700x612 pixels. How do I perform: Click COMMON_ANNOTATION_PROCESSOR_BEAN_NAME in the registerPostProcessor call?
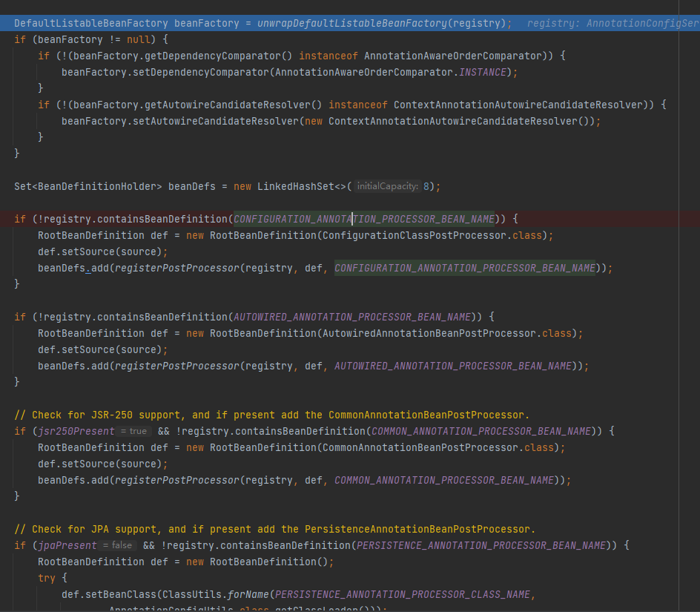(444, 480)
